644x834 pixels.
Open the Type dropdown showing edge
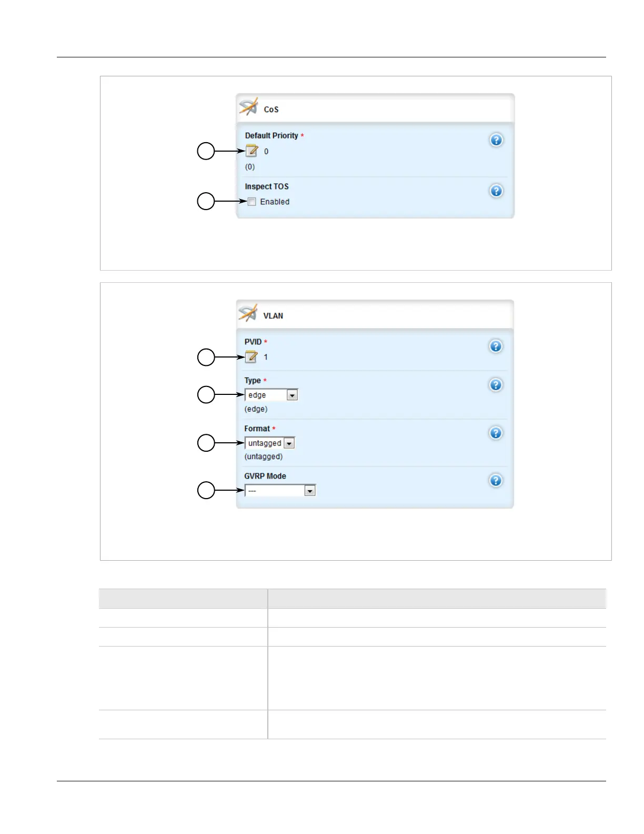coord(292,395)
